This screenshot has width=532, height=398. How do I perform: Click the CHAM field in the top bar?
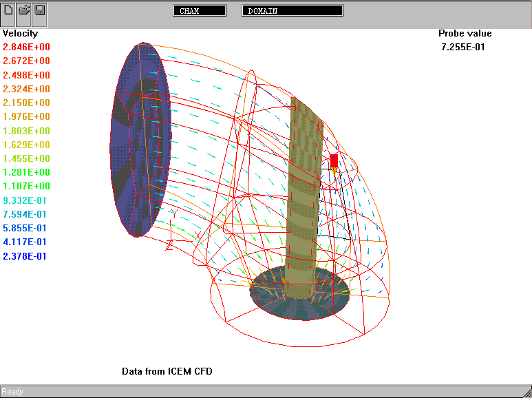tap(200, 11)
